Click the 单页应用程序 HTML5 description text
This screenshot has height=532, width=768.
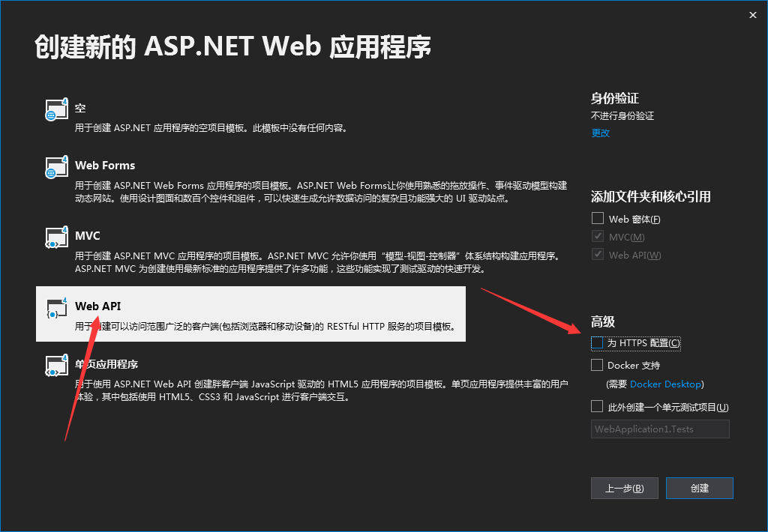click(x=321, y=390)
